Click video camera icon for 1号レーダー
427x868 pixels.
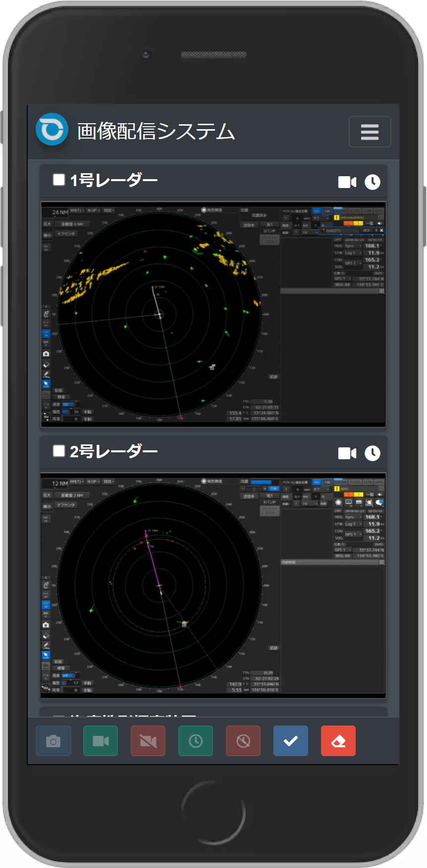click(x=347, y=182)
